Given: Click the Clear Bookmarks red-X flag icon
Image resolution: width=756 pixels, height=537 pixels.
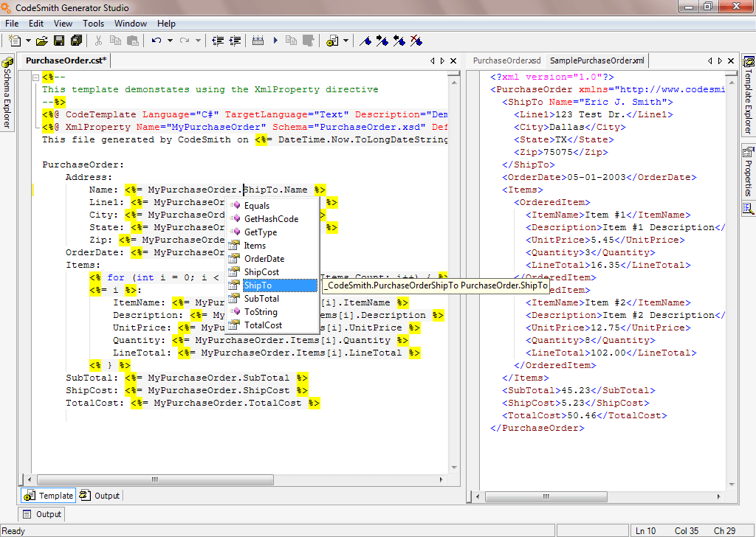Looking at the screenshot, I should 416,41.
